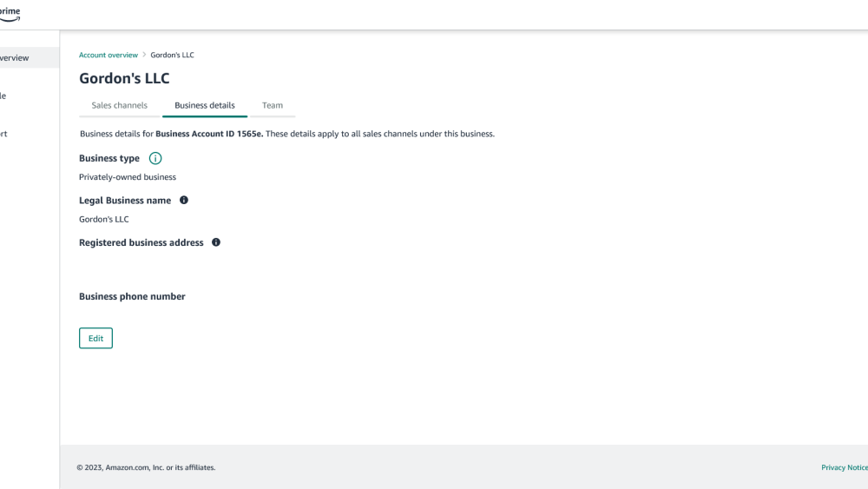Click the Gordon's LLC breadcrumb text
Screen dimensions: 868x489
tap(172, 55)
